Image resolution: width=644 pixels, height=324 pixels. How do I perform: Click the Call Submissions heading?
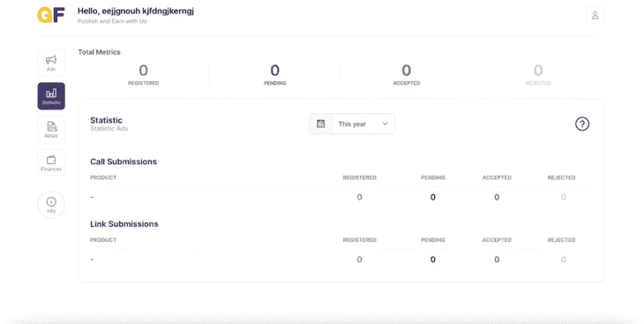pos(124,162)
